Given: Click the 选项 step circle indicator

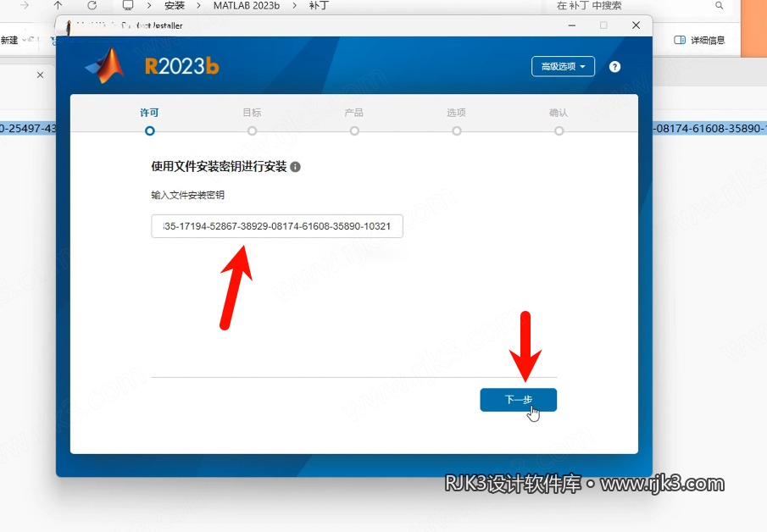Looking at the screenshot, I should point(456,131).
